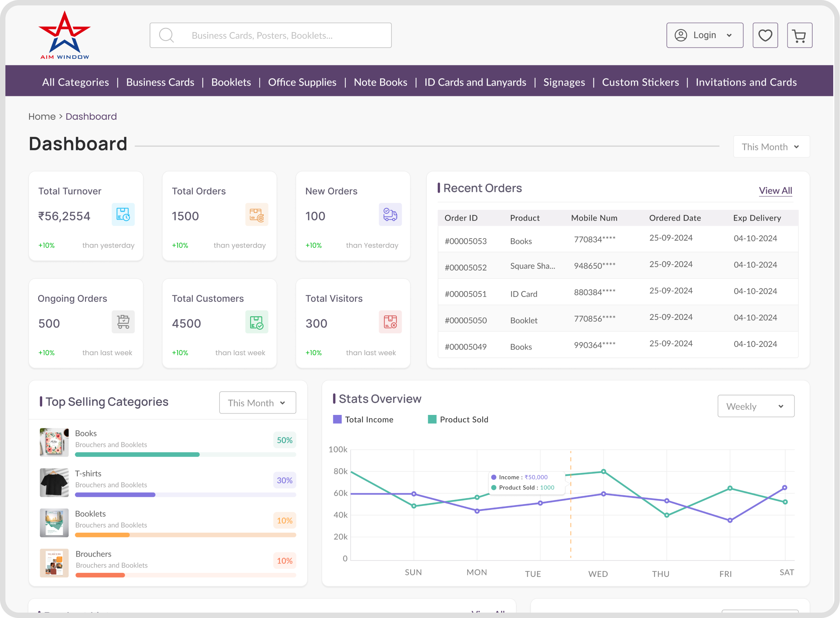This screenshot has height=618, width=840.
Task: Click the Total Turnover card icon
Action: (123, 214)
